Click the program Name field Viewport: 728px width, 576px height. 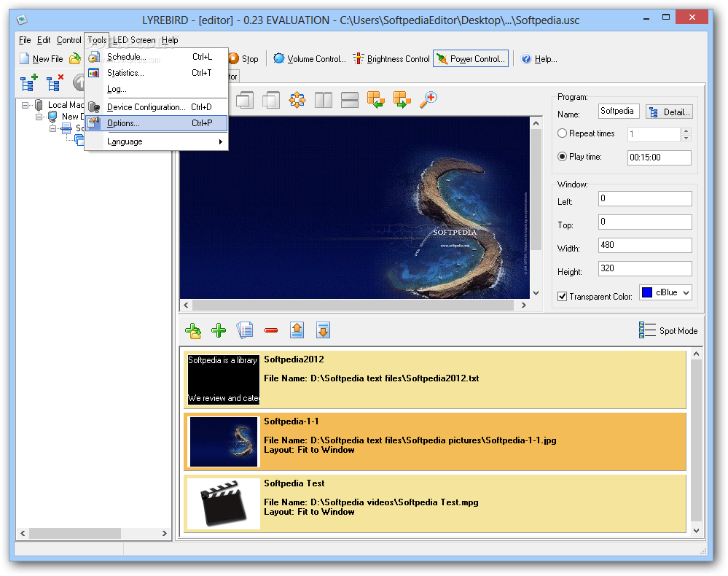pos(619,111)
